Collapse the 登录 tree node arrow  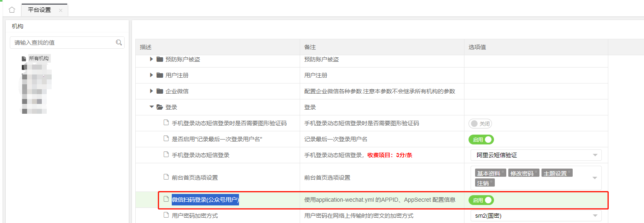tap(152, 107)
